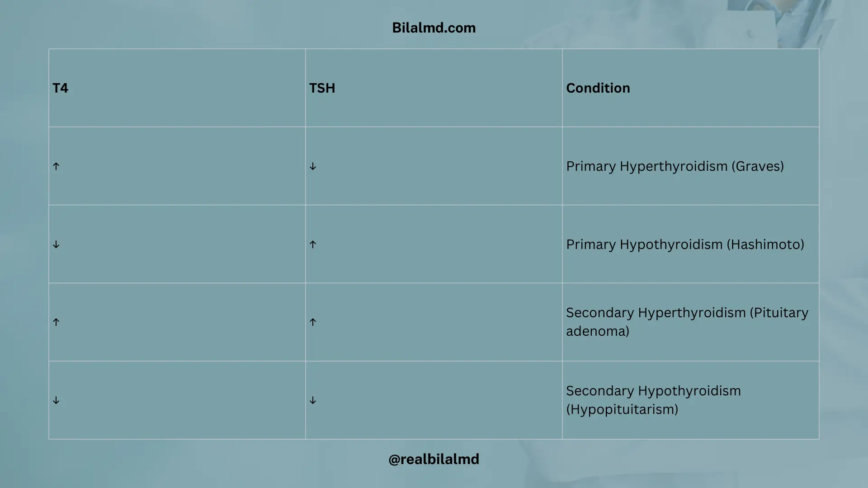Click the word (Hypopituitarism) in last row

pyautogui.click(x=622, y=409)
